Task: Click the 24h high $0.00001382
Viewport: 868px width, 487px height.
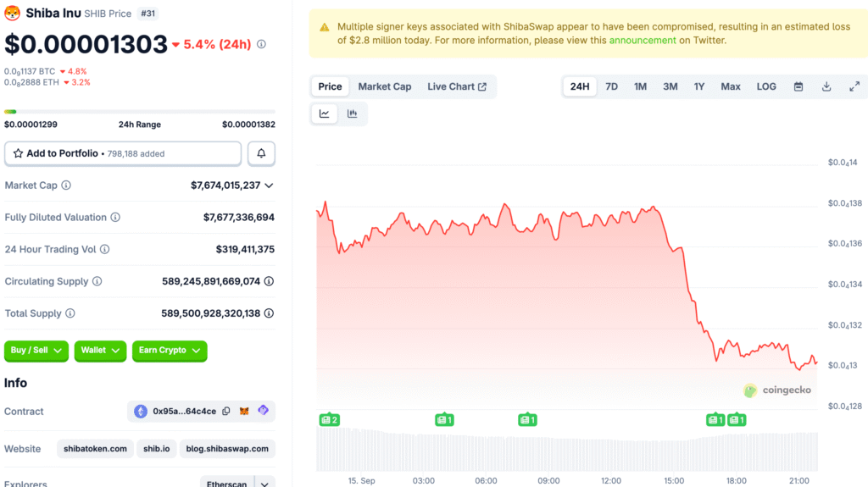Action: point(248,125)
